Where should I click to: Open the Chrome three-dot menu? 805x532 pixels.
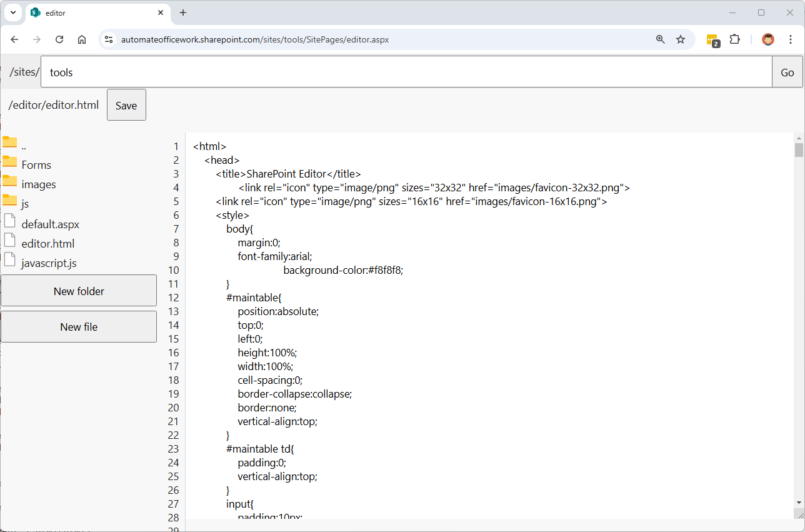[791, 39]
